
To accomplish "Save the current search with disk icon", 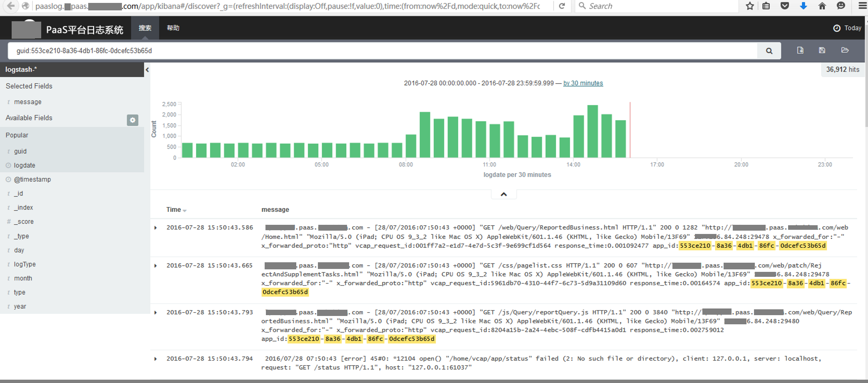I will (x=822, y=50).
